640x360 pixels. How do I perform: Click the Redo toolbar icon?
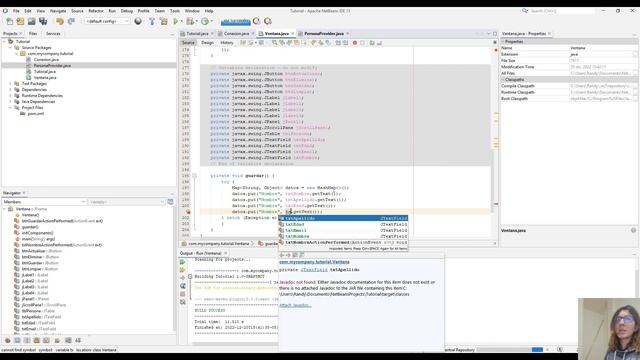[x=71, y=21]
